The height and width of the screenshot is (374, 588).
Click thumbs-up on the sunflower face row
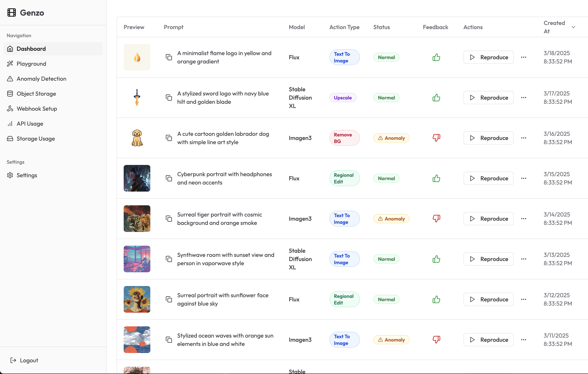(x=436, y=299)
